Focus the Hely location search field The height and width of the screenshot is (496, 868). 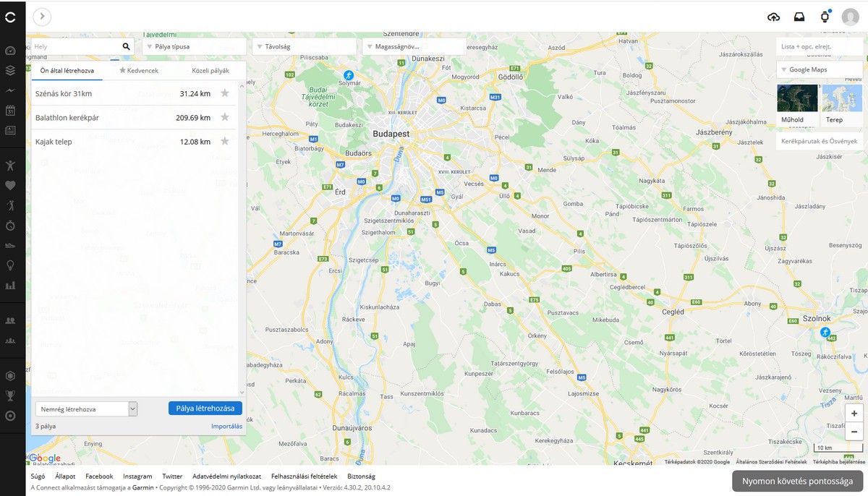pos(76,46)
